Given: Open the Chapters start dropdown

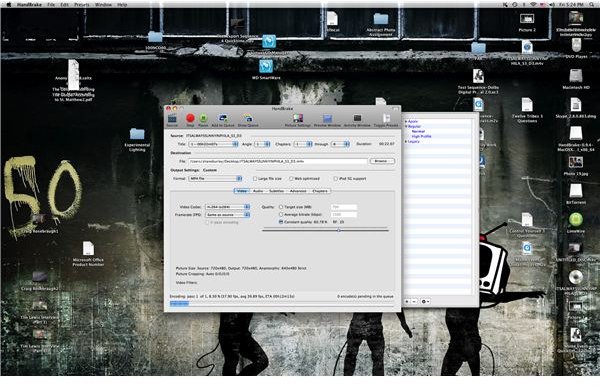Looking at the screenshot, I should point(303,144).
